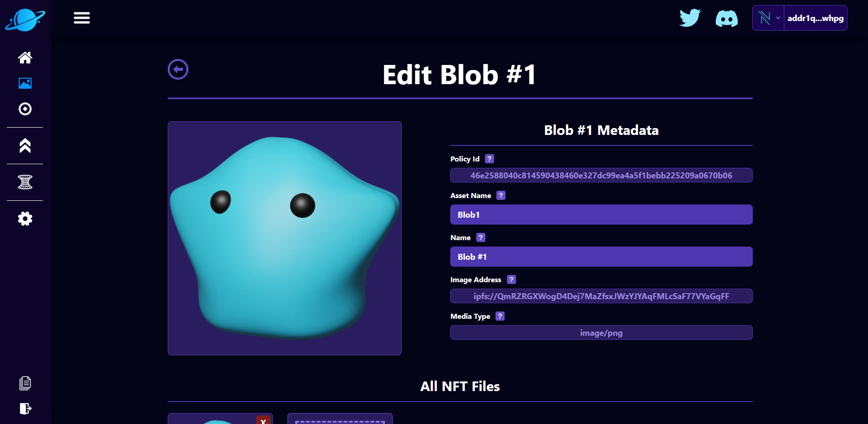Select the ipfs Image Address field

coord(601,296)
